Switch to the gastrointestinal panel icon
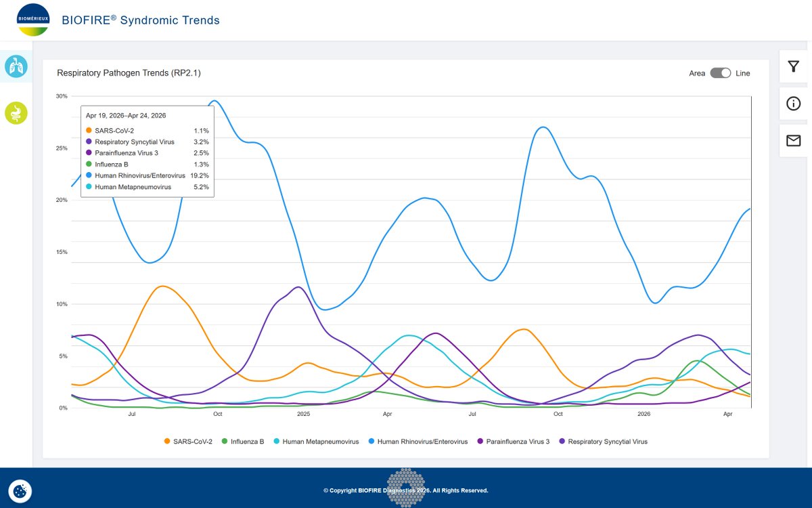Viewport: 812px width, 508px height. [x=16, y=113]
